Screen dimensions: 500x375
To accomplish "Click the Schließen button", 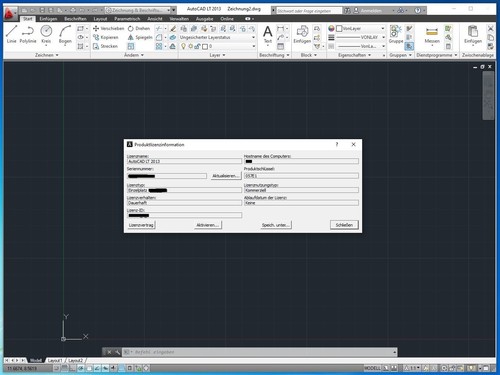I will pyautogui.click(x=344, y=225).
